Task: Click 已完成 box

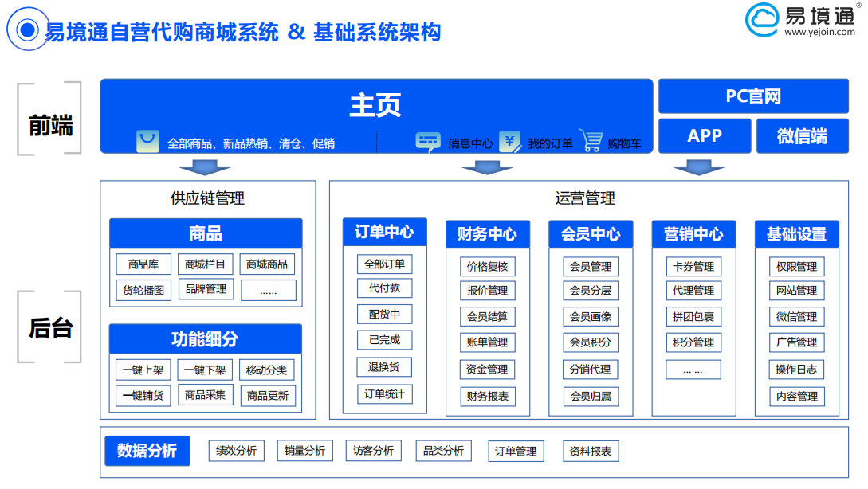Action: 385,339
